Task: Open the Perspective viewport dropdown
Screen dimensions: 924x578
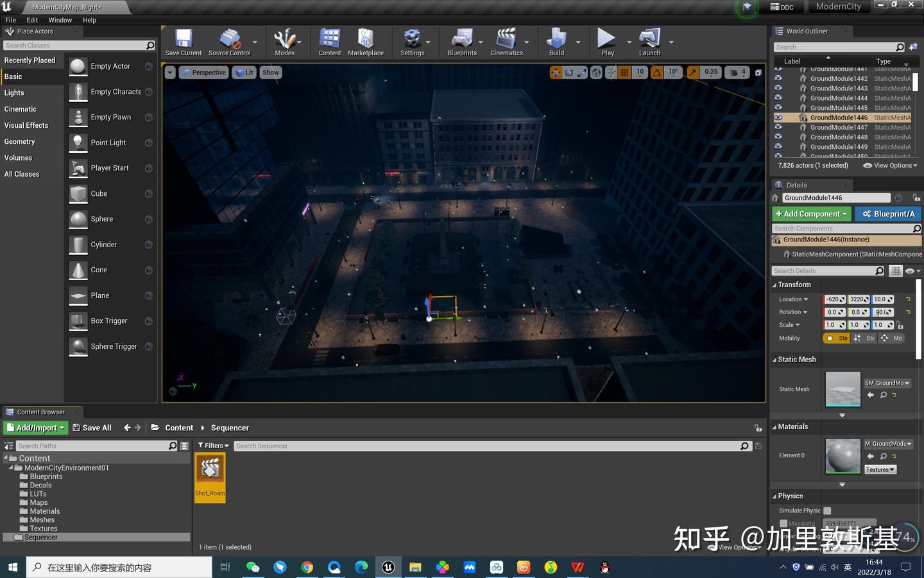Action: pos(204,73)
